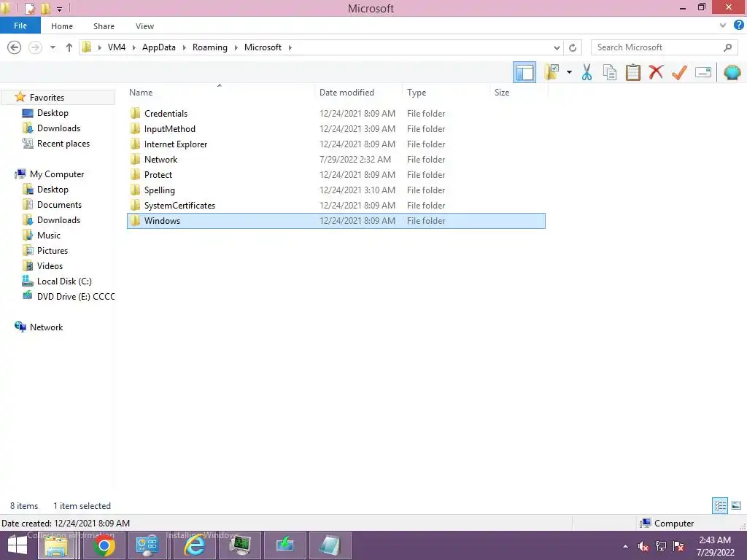The height and width of the screenshot is (560, 747).
Task: Go back with the left arrow button
Action: 15,47
